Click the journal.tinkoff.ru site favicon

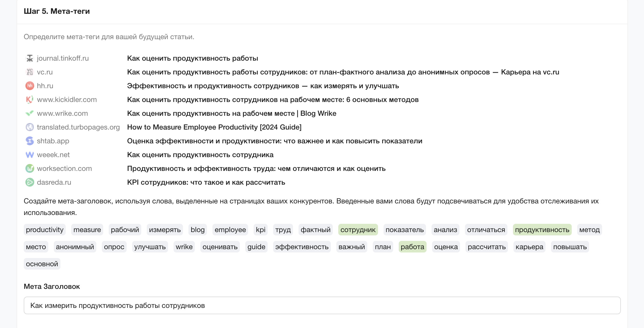click(x=30, y=58)
